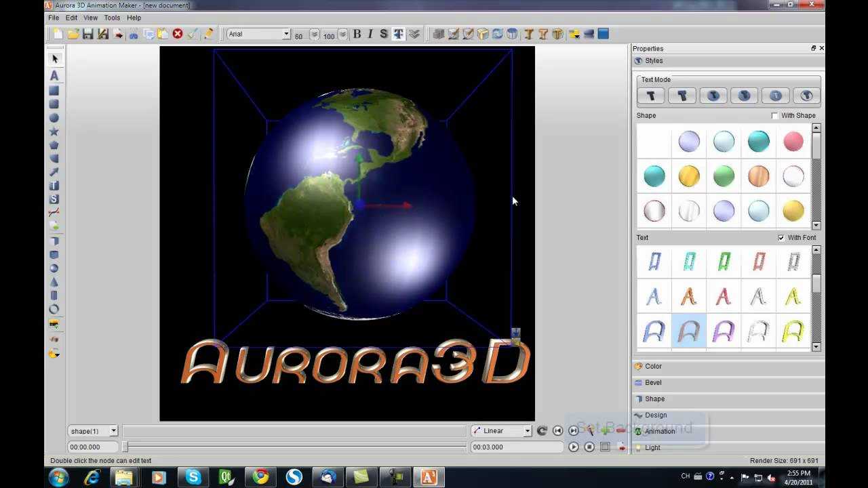
Task: Open Internet Explorer from the taskbar
Action: (x=92, y=477)
